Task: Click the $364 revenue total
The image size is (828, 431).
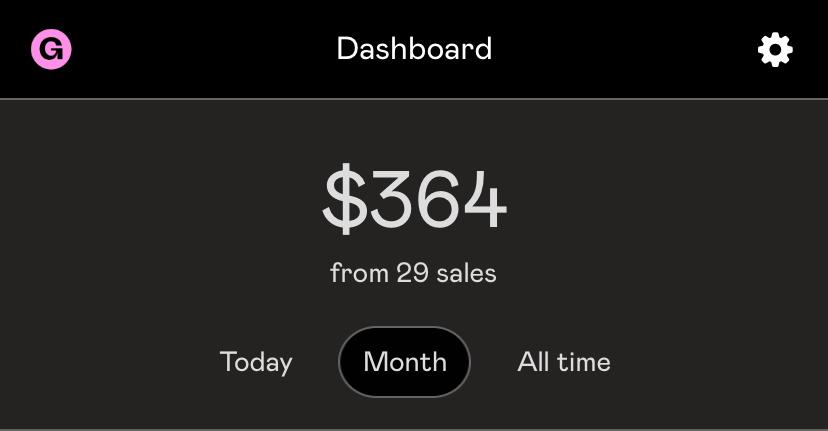Action: coord(415,199)
